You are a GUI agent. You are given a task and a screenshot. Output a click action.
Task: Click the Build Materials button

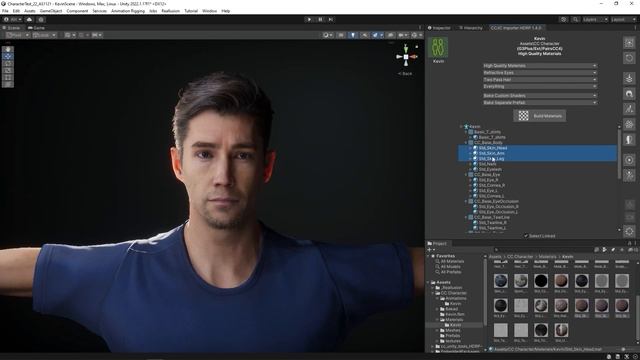pyautogui.click(x=540, y=116)
